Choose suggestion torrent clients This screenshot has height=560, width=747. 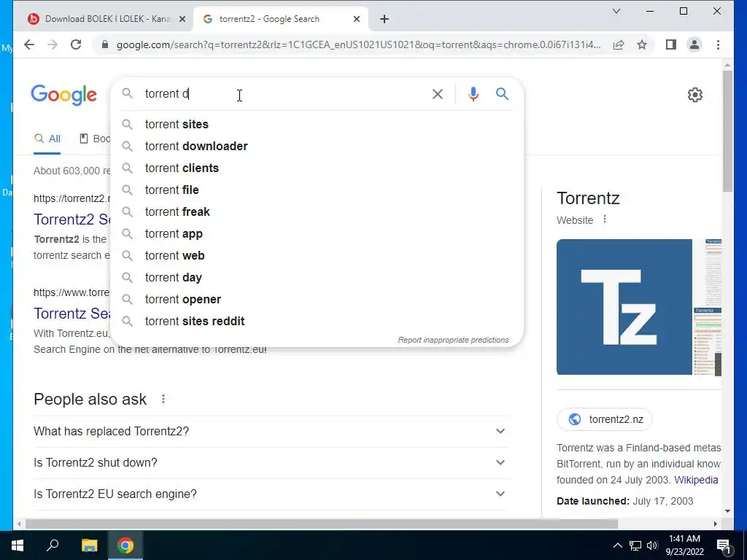(x=317, y=168)
